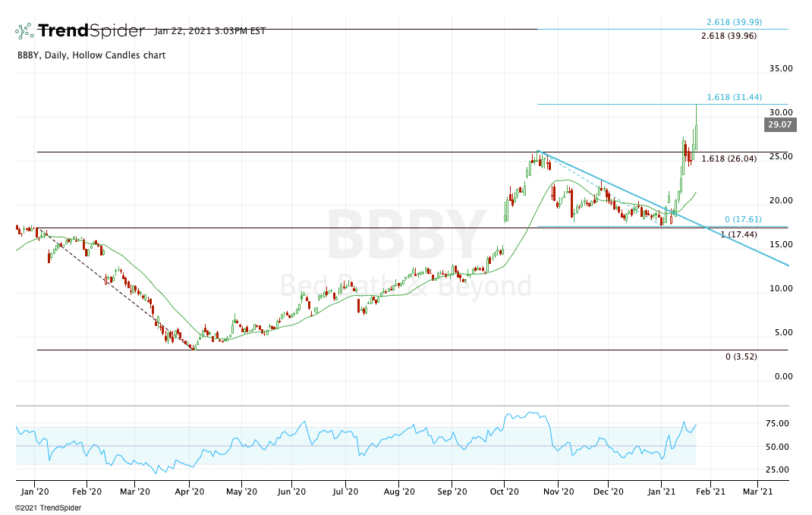The height and width of the screenshot is (515, 812).
Task: Select the blue 2.618 (39.99) Fibonacci label
Action: [x=735, y=22]
